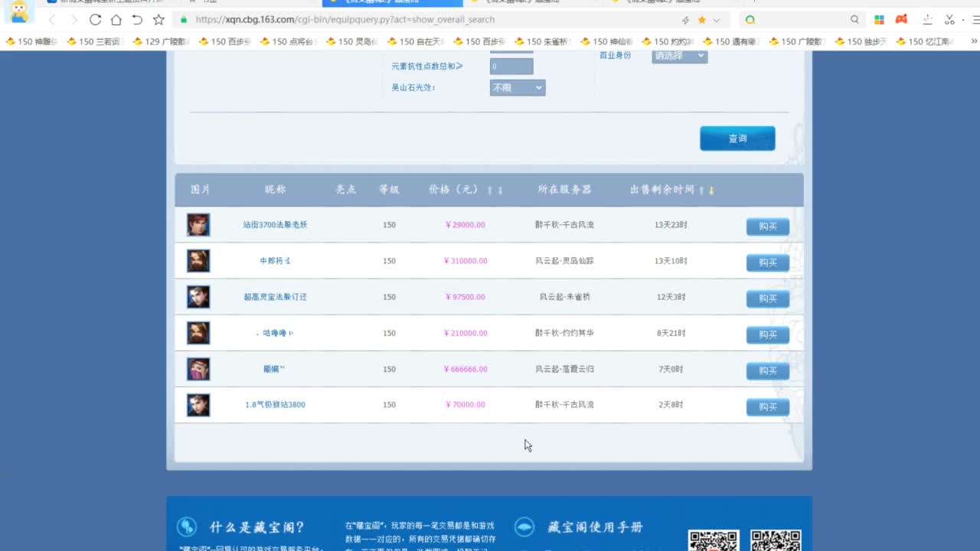Image resolution: width=980 pixels, height=551 pixels.
Task: Click the colorful grid apps icon
Action: 879,20
